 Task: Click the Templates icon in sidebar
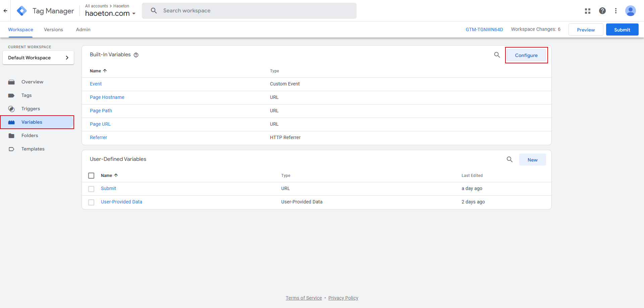point(11,149)
